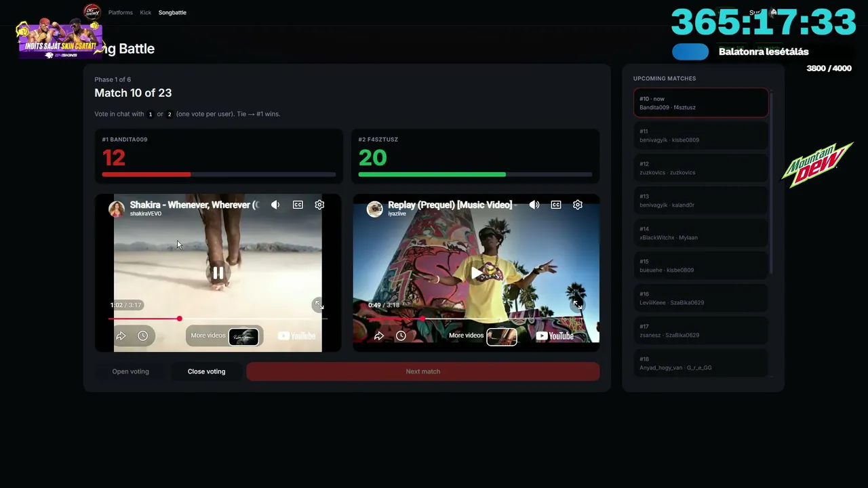Share the Shakira video
This screenshot has height=488, width=868.
[121, 335]
